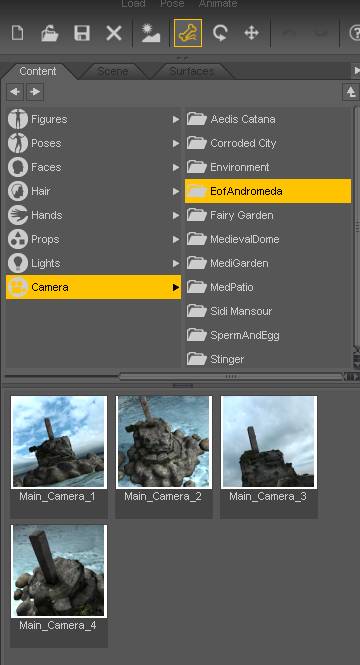Click the Props shapes icon

tap(18, 239)
